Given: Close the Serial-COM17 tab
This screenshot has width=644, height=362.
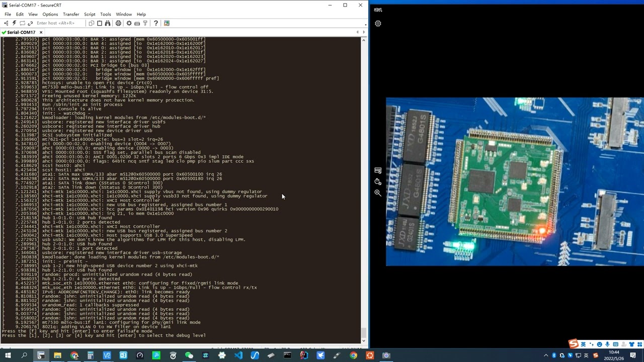Looking at the screenshot, I should click(41, 32).
